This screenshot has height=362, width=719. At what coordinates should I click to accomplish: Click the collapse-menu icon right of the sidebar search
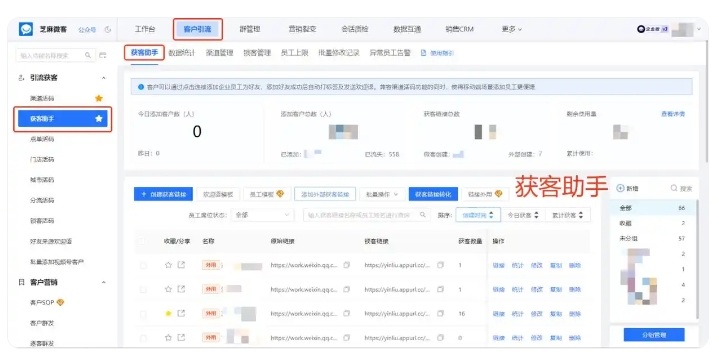point(103,55)
